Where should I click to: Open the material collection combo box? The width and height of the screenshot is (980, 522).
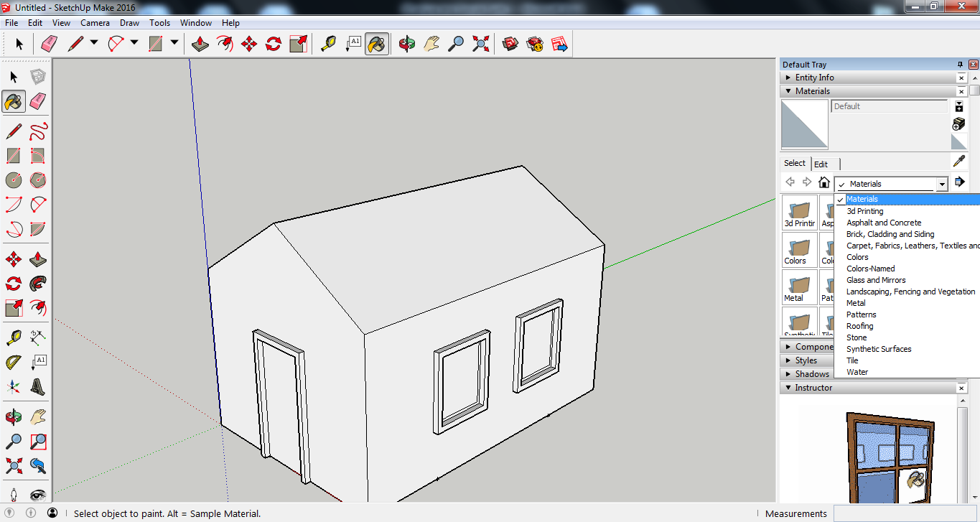[x=892, y=184]
